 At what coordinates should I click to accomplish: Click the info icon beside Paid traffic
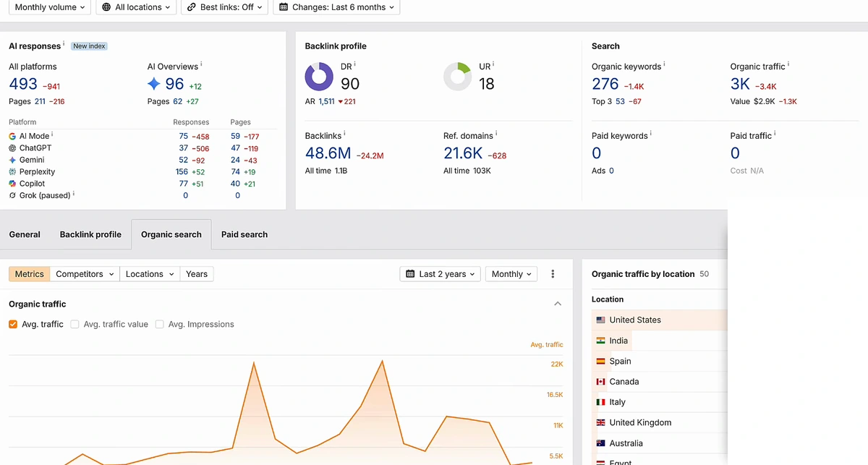775,133
